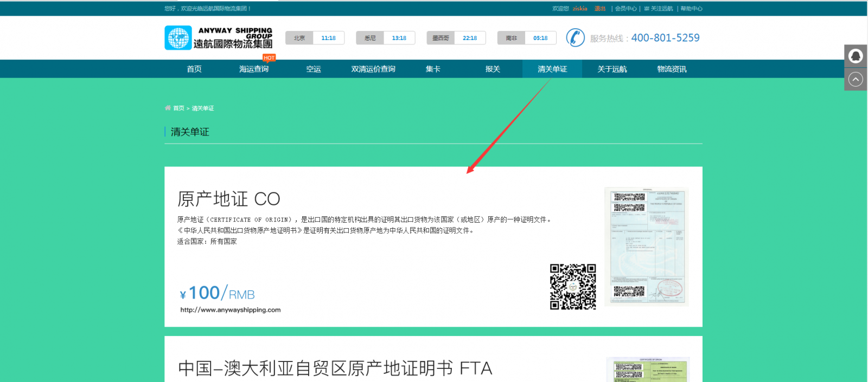This screenshot has height=382, width=868.
Task: Click the QQ chat icon on right sidebar
Action: pos(856,56)
